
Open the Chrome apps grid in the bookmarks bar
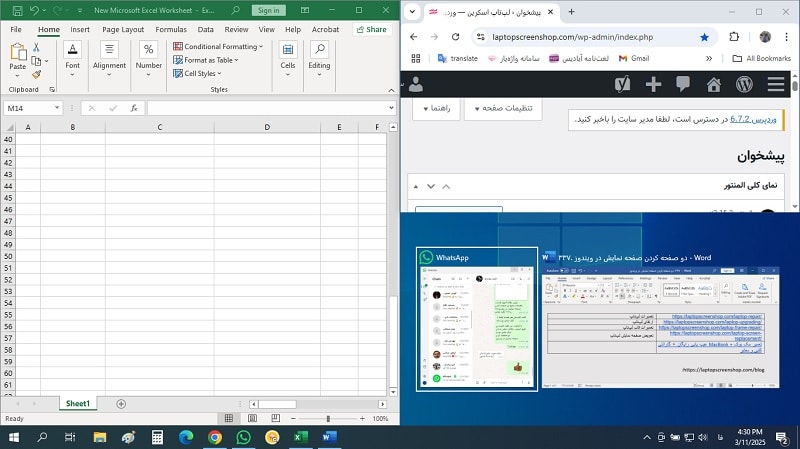coord(416,58)
